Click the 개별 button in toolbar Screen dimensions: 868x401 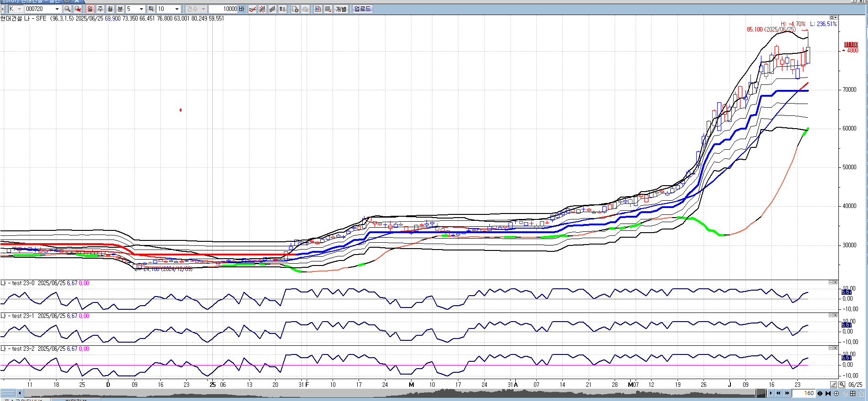tap(341, 9)
